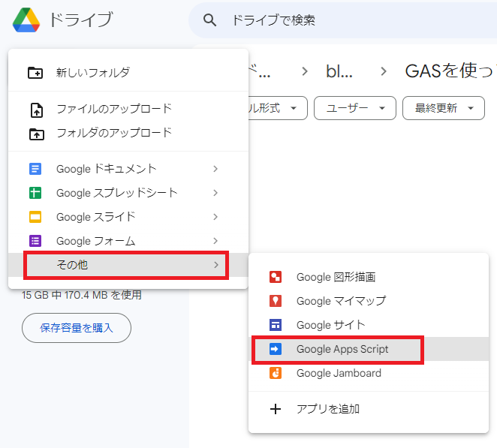This screenshot has height=448, width=497.
Task: Expand Google フォーム submenu chevron
Action: coord(215,241)
